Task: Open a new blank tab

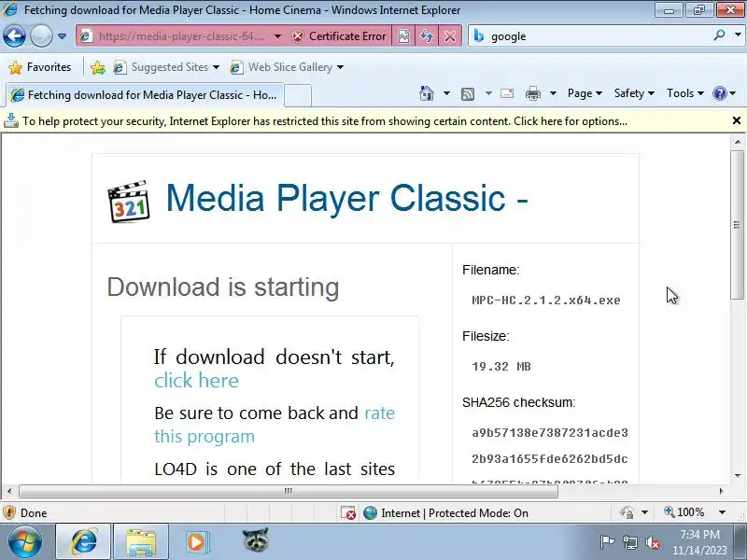Action: point(298,95)
